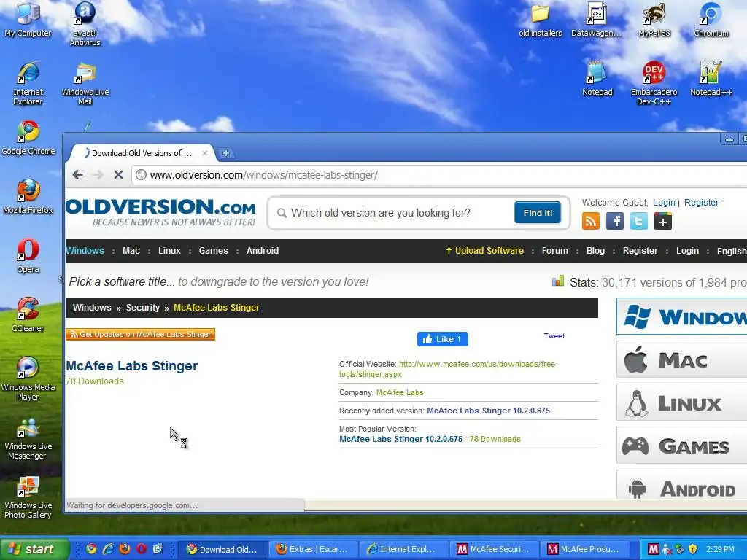Image resolution: width=747 pixels, height=560 pixels.
Task: Click Windows breadcrumb link
Action: tap(92, 308)
